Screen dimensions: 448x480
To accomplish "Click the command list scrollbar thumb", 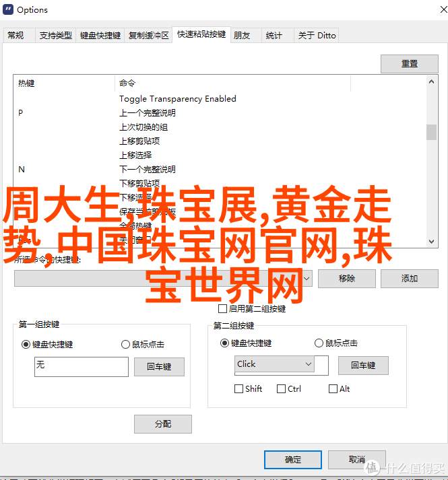I will coord(431,132).
